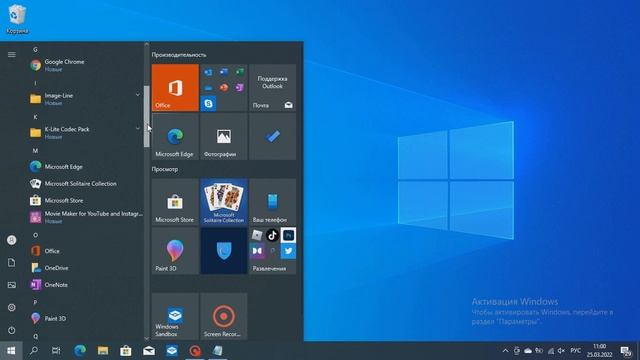Open the user account icon
This screenshot has height=360, width=640.
[12, 240]
